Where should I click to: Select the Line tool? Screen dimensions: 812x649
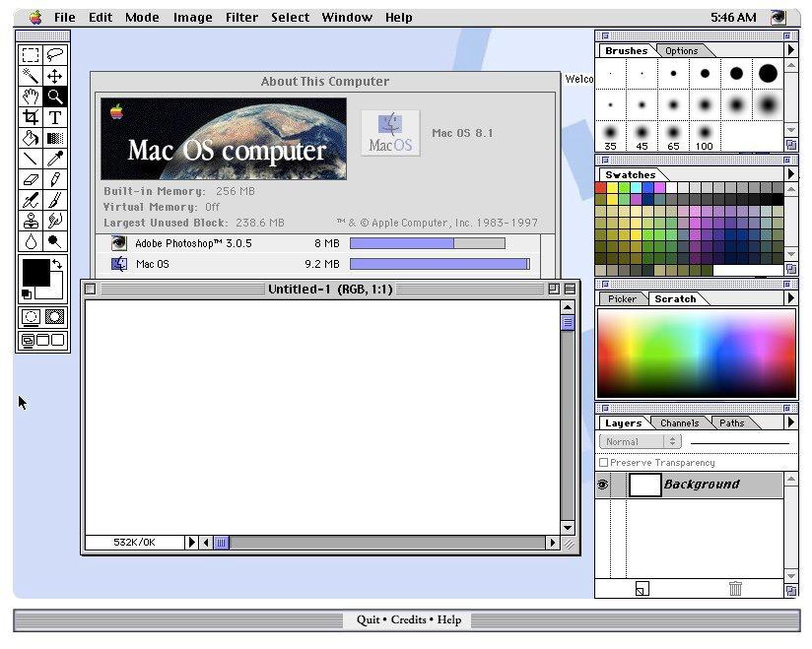(x=31, y=159)
